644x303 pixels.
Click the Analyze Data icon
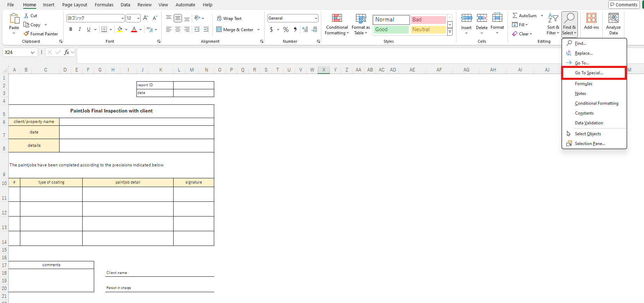[613, 18]
